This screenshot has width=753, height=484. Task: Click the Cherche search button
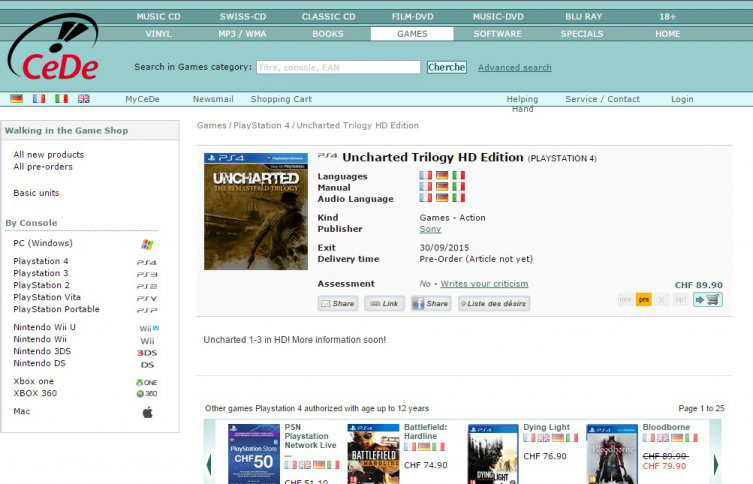447,67
